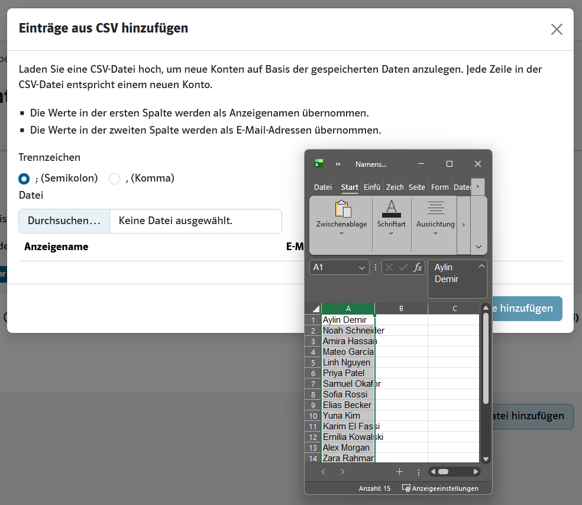Click the horizontal sheet scrollbar thumb
This screenshot has width=582, height=505.
443,472
